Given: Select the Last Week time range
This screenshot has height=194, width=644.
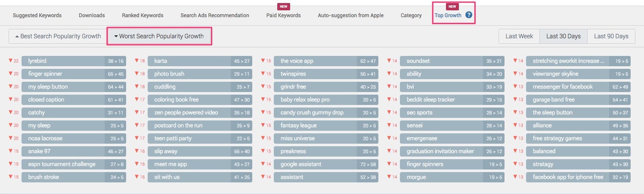Looking at the screenshot, I should pos(519,36).
